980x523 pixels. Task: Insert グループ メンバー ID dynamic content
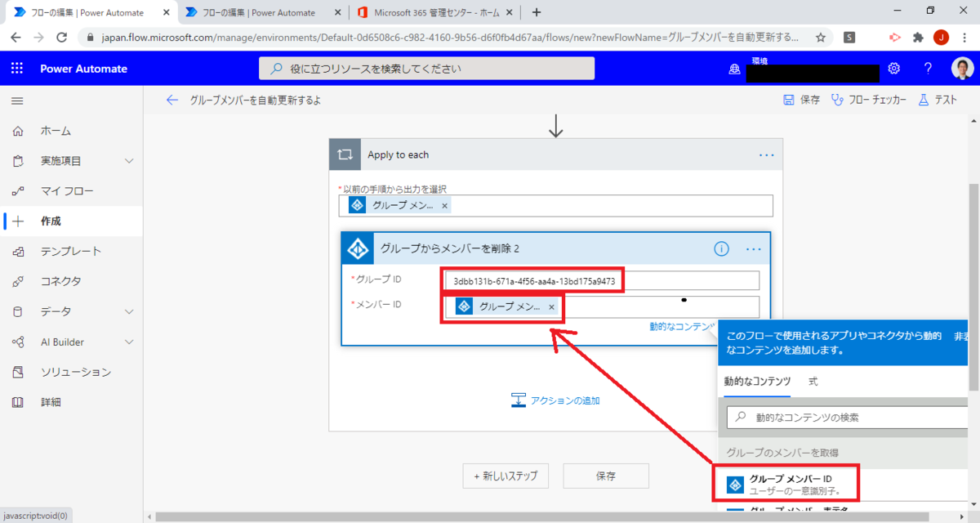[841, 485]
